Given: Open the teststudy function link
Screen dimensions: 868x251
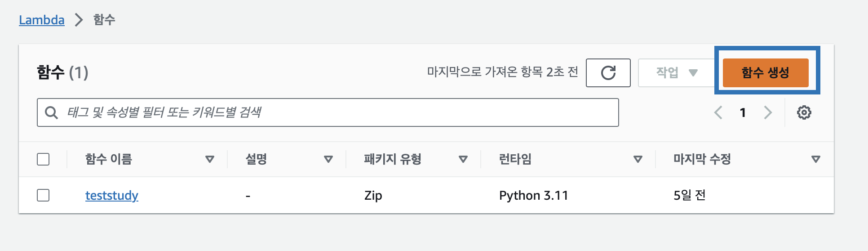Looking at the screenshot, I should coord(112,196).
